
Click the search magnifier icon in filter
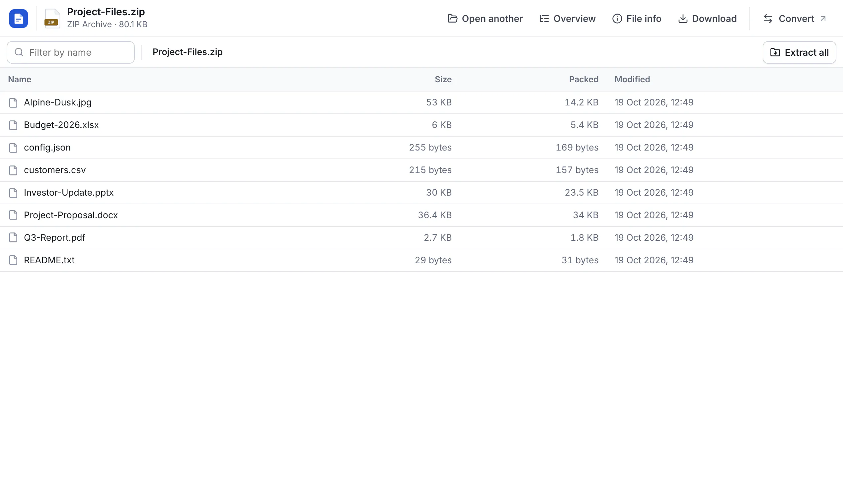(x=19, y=52)
